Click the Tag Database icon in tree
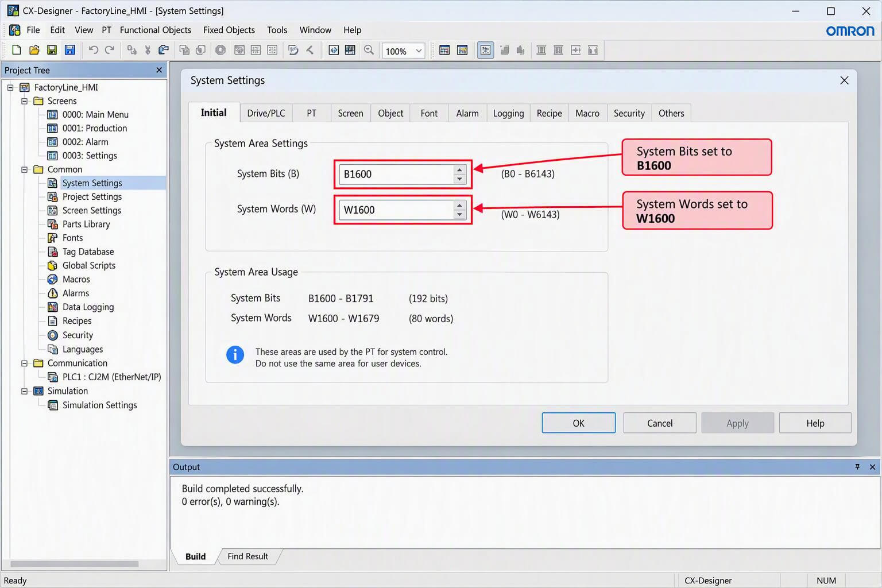 click(x=52, y=252)
